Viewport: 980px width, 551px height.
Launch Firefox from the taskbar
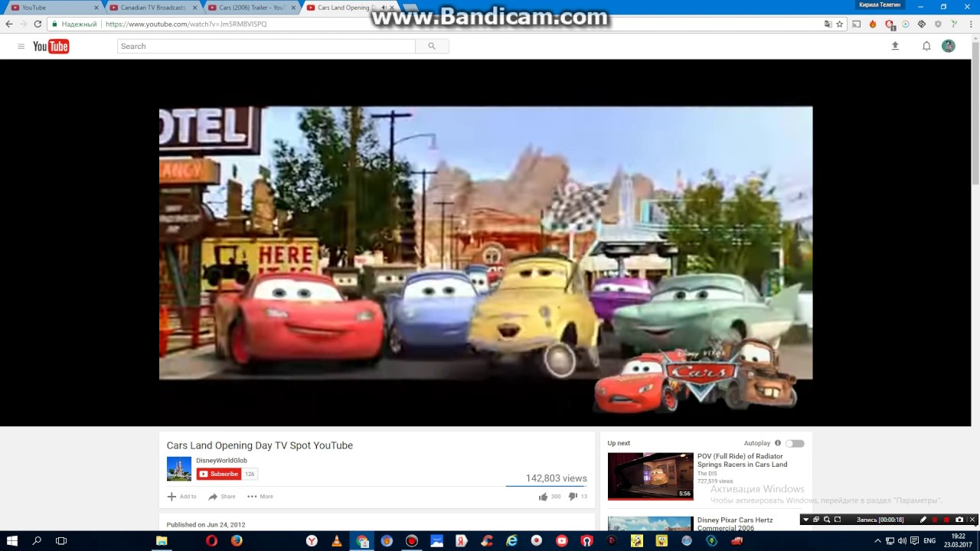click(237, 541)
